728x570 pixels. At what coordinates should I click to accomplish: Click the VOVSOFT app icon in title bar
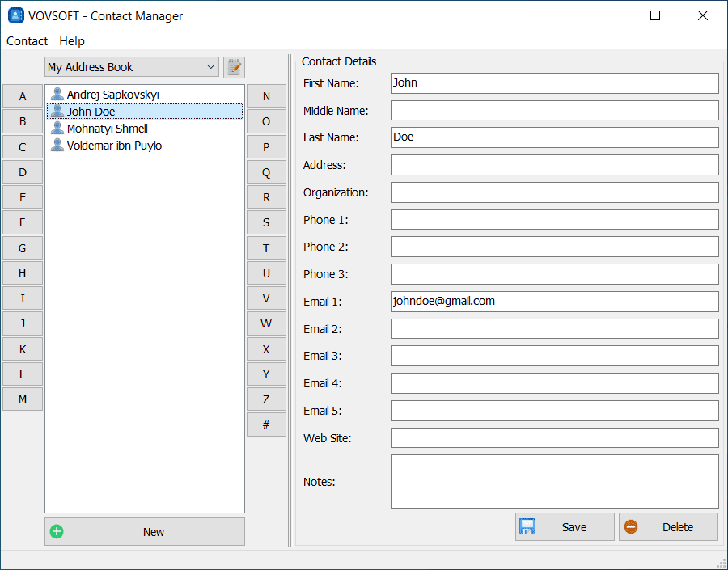click(15, 15)
